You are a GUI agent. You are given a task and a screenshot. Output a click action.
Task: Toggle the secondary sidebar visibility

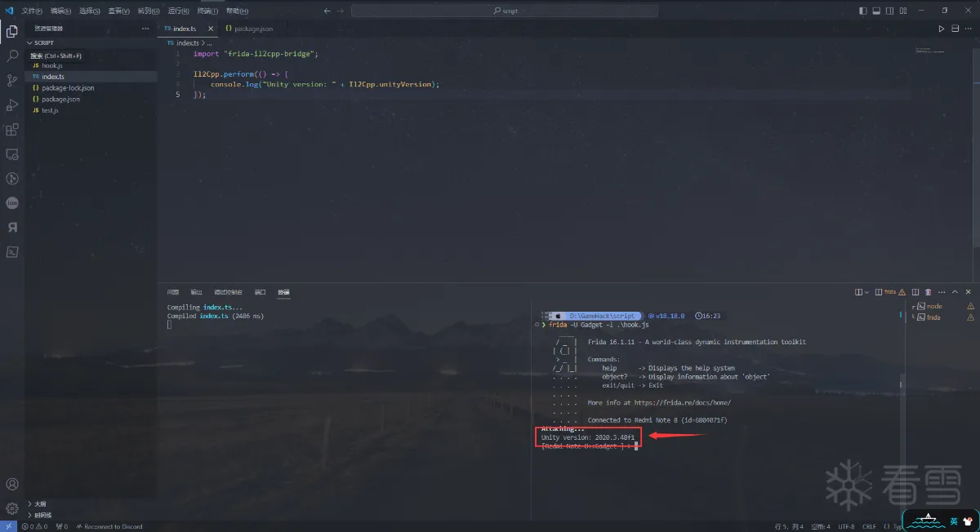click(889, 11)
